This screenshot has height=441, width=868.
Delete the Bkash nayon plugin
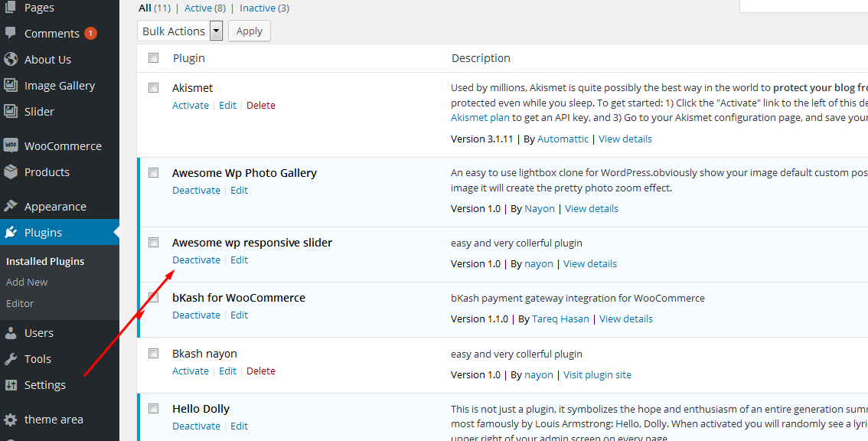(261, 371)
